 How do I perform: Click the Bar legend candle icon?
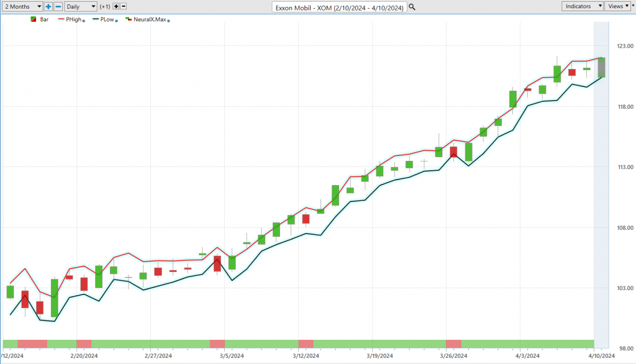point(34,19)
